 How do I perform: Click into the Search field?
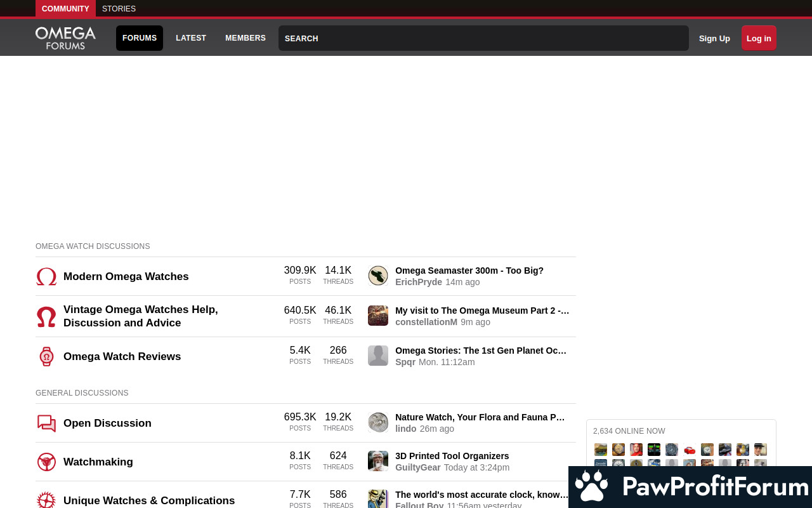point(483,38)
